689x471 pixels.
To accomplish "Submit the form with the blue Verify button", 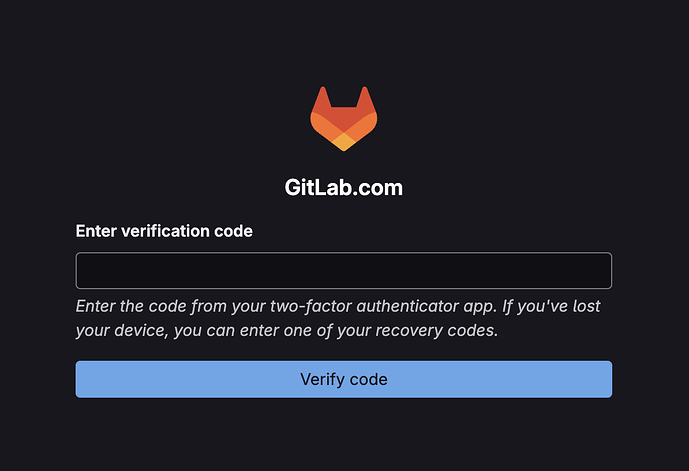I will pyautogui.click(x=344, y=379).
